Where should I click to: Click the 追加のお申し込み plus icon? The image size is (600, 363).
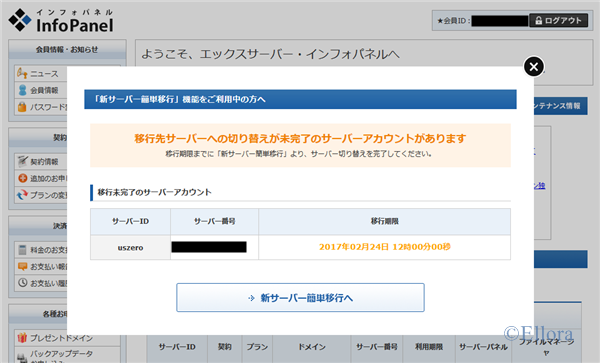point(23,178)
